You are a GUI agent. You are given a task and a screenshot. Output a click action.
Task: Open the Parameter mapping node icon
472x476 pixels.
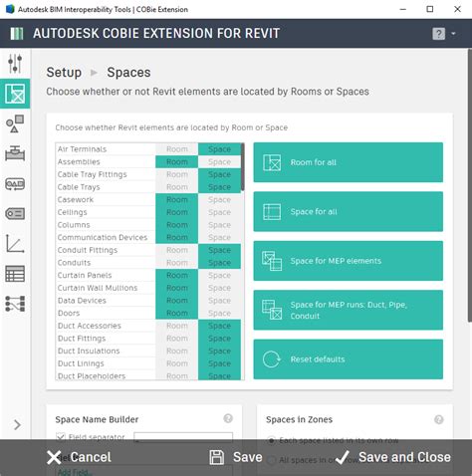pos(15,304)
